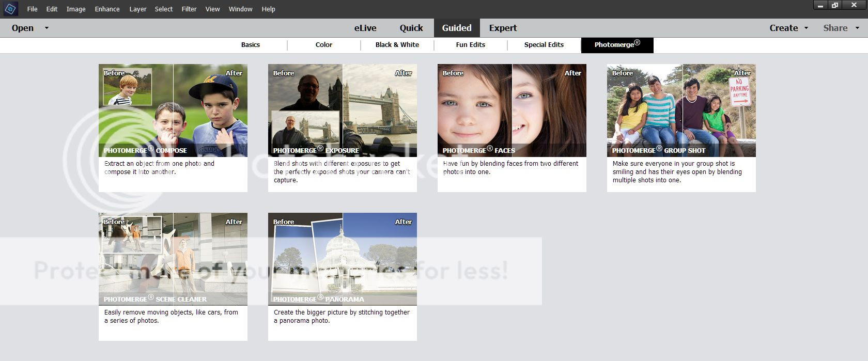Open the Help menu
This screenshot has width=868, height=361.
(268, 9)
